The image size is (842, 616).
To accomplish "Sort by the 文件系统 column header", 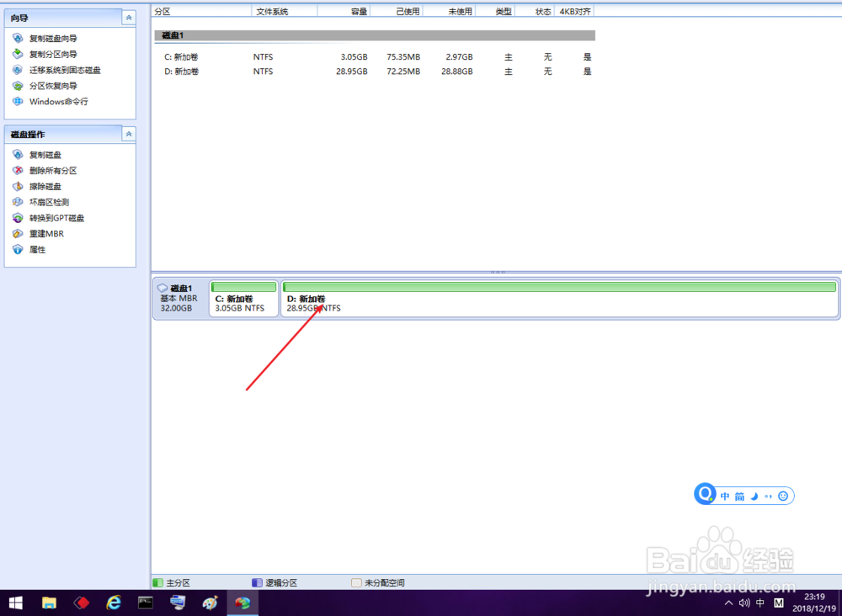I will (284, 11).
